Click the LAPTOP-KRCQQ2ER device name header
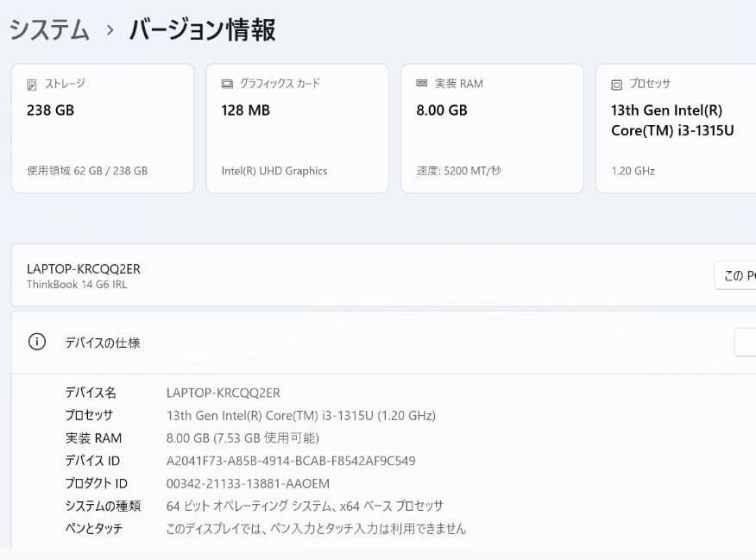 [84, 268]
